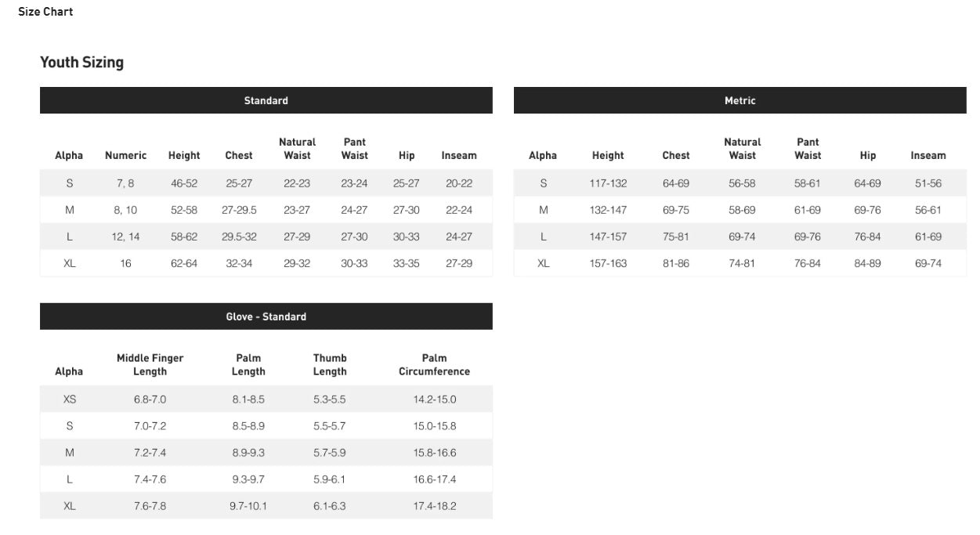Select the "14.2-15.0" palm circumference cell
This screenshot has width=980, height=535.
(434, 399)
